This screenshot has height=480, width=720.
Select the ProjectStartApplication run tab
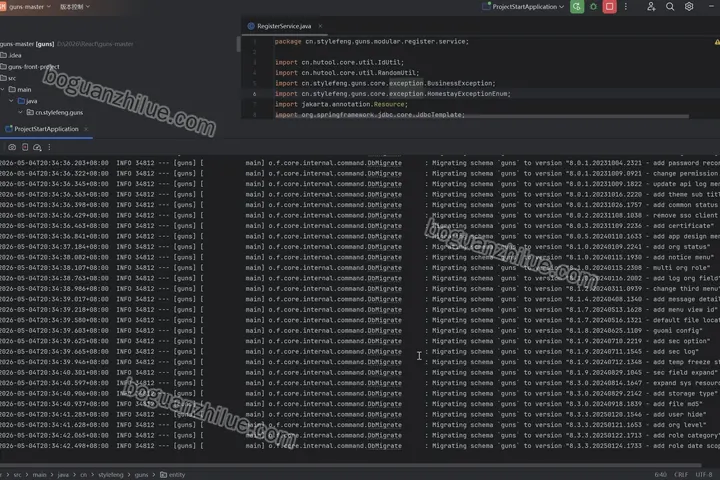pyautogui.click(x=46, y=129)
